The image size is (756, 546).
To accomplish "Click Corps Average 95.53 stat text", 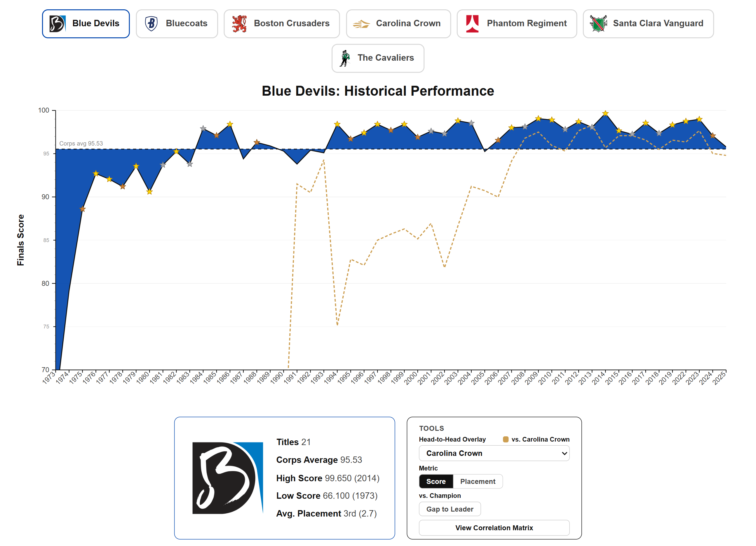I will click(x=319, y=460).
